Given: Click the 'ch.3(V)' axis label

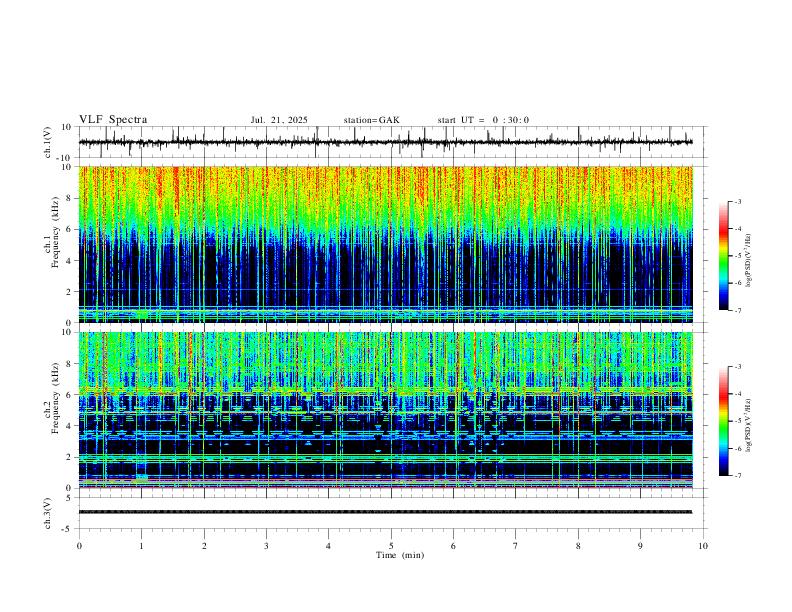Looking at the screenshot, I should pos(48,514).
